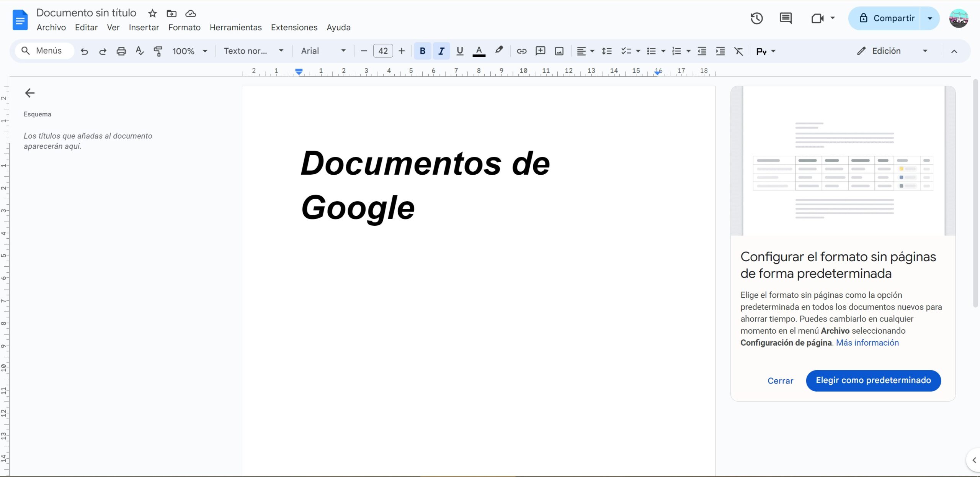
Task: Expand the numbered list options arrow
Action: pos(689,51)
